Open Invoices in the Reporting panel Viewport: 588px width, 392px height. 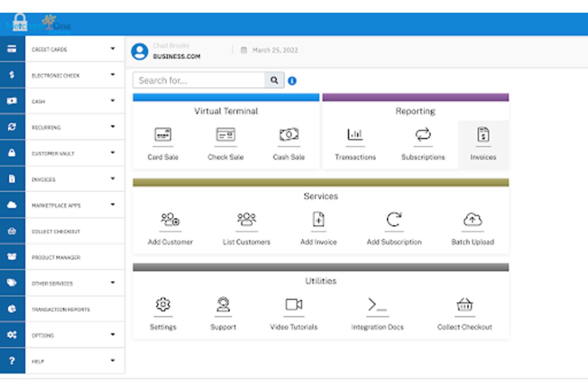(x=483, y=143)
